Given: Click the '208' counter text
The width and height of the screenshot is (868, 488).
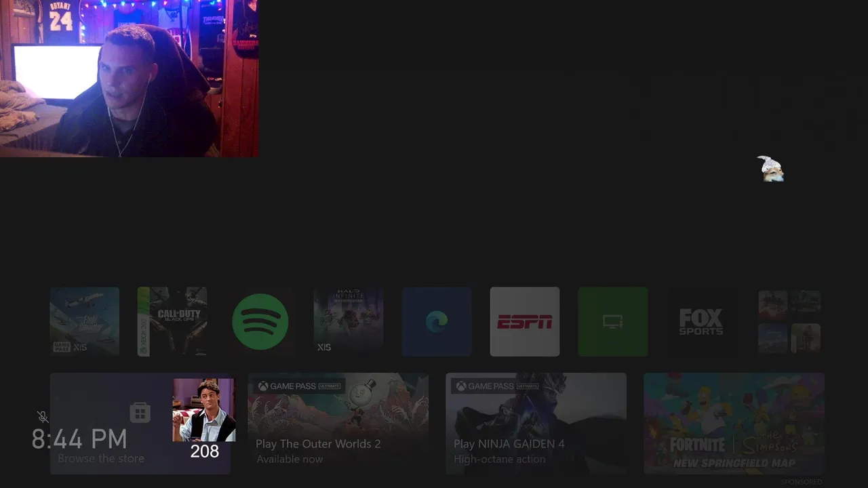Looking at the screenshot, I should click(205, 451).
